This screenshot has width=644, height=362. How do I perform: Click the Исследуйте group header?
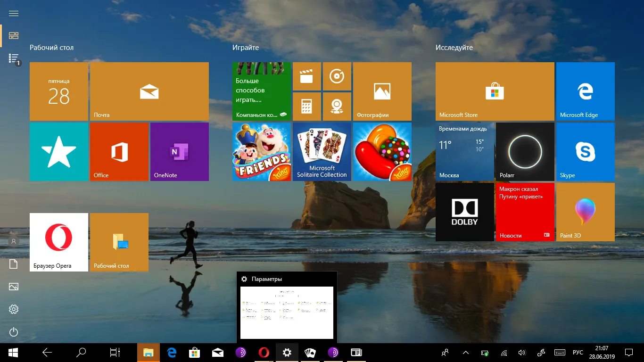coord(454,48)
